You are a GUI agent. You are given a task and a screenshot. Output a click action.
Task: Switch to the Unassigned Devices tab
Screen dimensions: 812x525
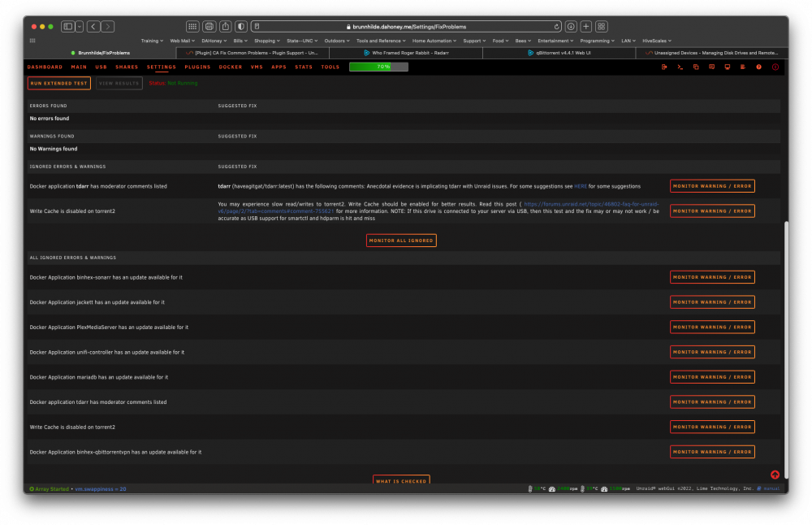(x=712, y=53)
